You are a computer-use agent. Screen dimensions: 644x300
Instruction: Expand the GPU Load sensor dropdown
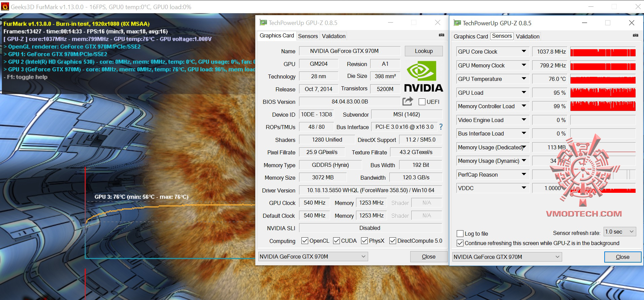(524, 93)
